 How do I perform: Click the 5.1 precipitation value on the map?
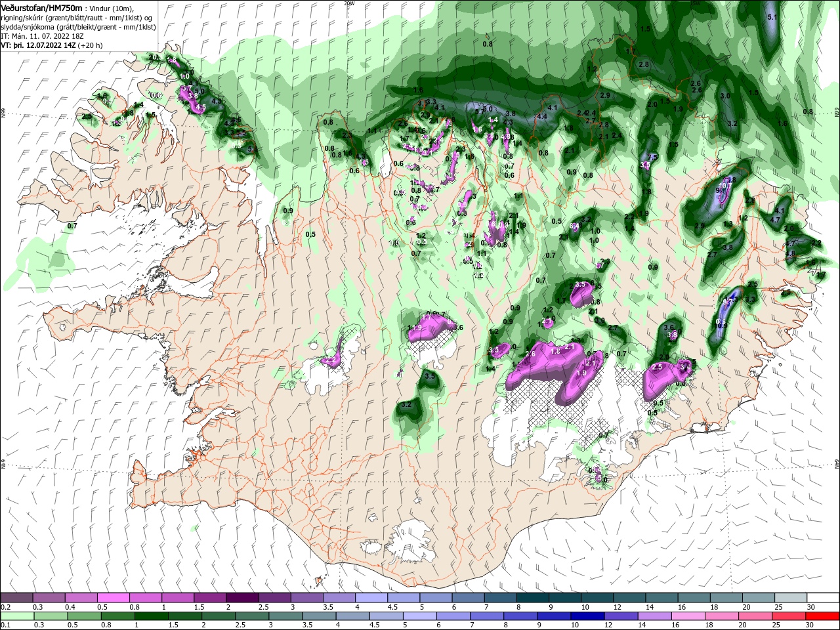click(772, 17)
